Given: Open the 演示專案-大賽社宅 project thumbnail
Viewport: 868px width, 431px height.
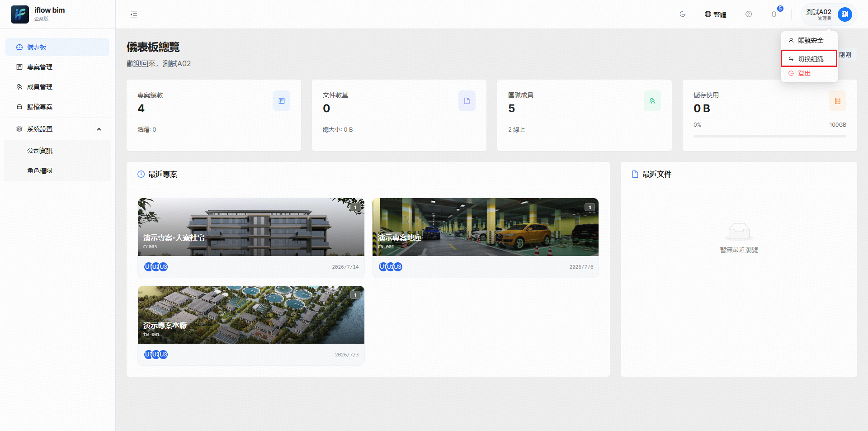Looking at the screenshot, I should point(251,227).
